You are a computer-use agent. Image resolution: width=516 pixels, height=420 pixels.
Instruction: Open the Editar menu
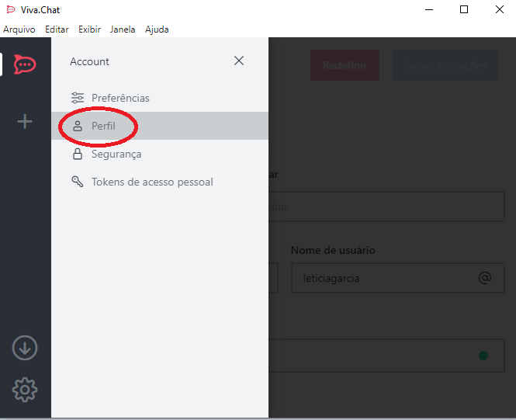57,30
